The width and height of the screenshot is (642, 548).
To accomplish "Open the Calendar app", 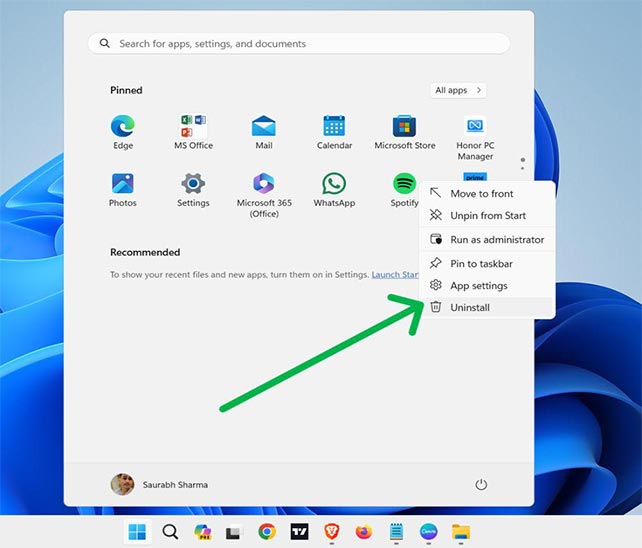I will (x=334, y=132).
